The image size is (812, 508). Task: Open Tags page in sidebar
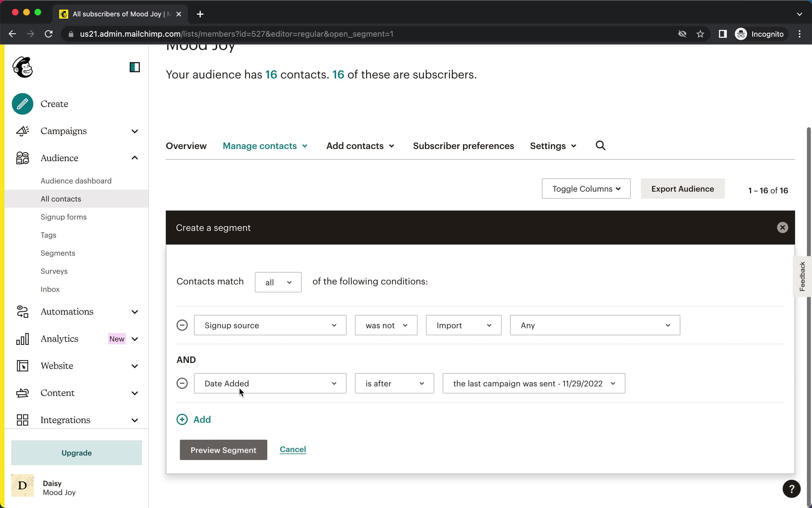[48, 235]
